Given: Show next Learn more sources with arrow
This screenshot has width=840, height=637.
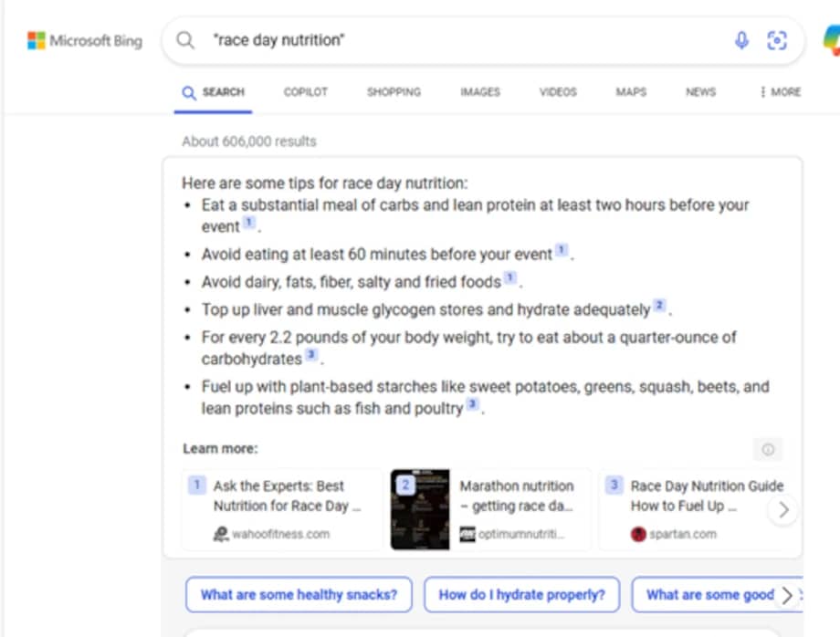Looking at the screenshot, I should pyautogui.click(x=783, y=510).
